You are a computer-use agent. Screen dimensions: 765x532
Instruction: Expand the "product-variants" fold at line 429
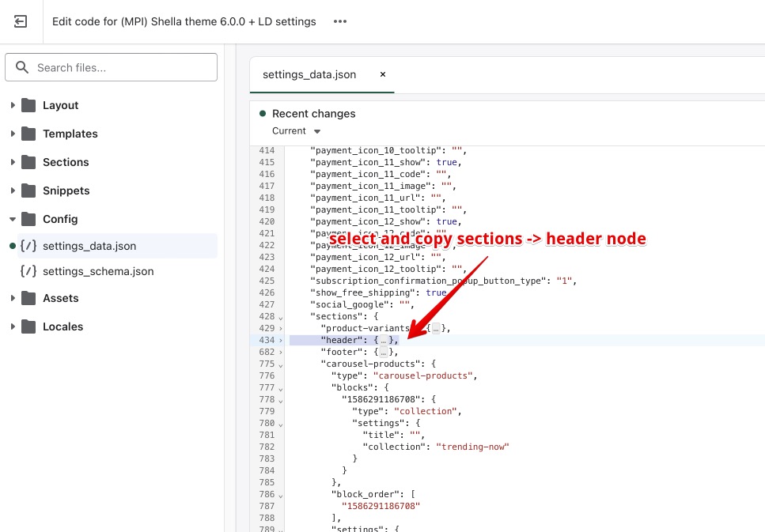click(281, 329)
